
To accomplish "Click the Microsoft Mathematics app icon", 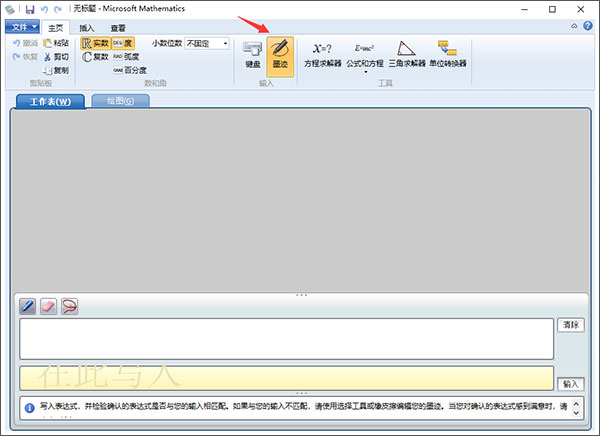I will 10,9.
